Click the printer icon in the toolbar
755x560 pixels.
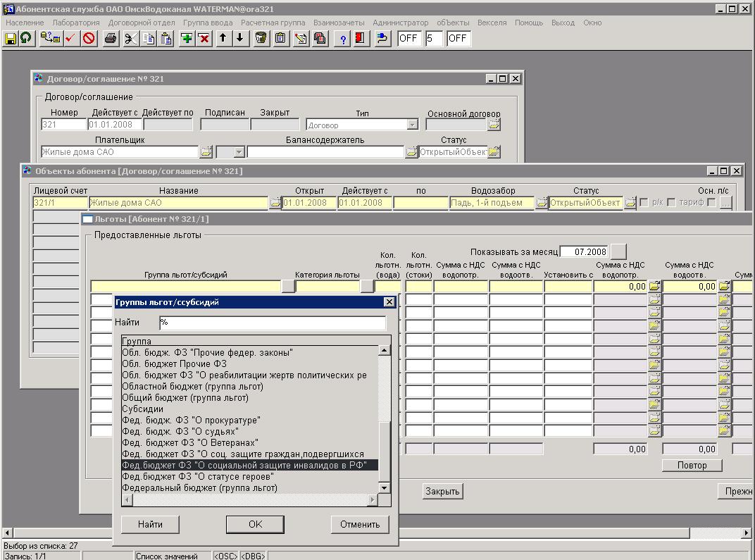(110, 39)
